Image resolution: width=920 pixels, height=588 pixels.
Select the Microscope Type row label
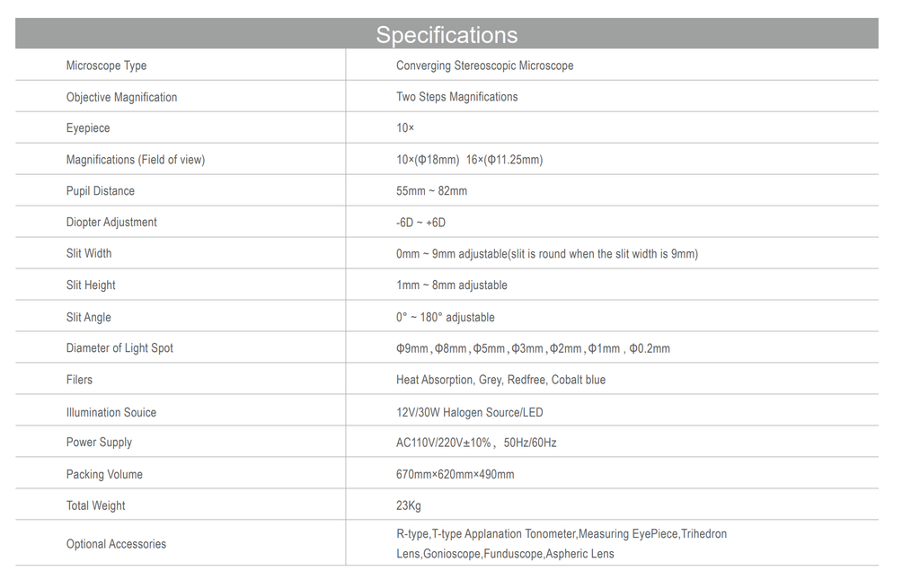(106, 66)
